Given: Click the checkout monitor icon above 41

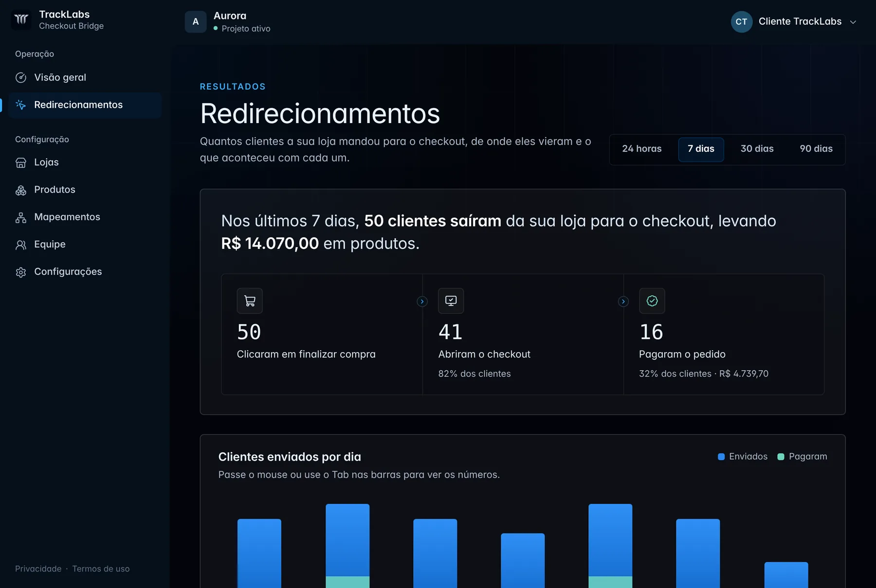Looking at the screenshot, I should click(x=451, y=301).
